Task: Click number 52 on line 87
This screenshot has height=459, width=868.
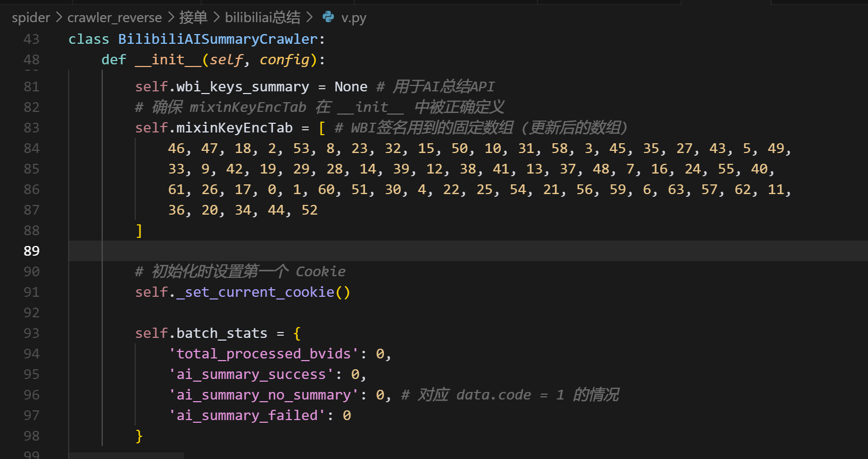Action: [x=309, y=210]
